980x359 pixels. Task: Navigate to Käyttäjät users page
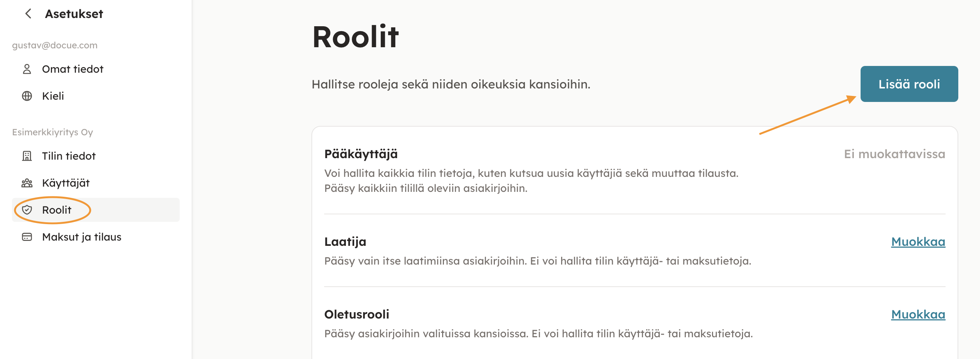tap(66, 183)
